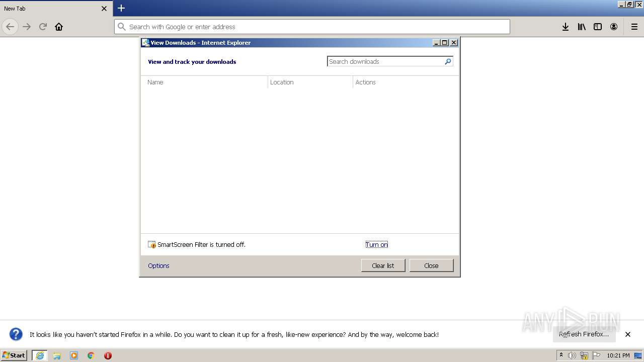
Task: Click the taskbar clock showing 10:21 PM
Action: (x=618, y=355)
